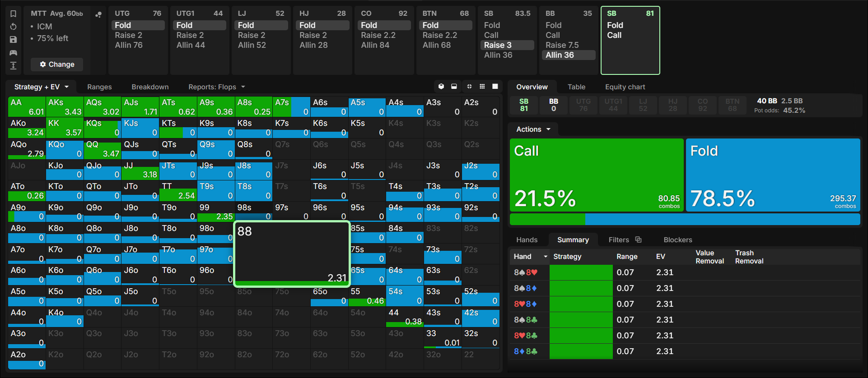Open the game controller practice icon
The height and width of the screenshot is (378, 868).
pos(14,53)
